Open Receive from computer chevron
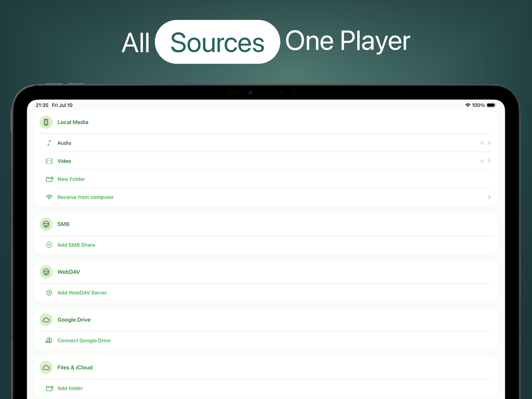 (489, 197)
